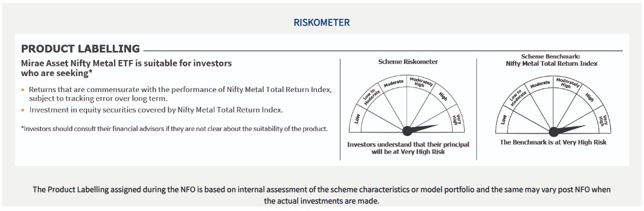Select High segment on Benchmark gauge
Screen dimensions: 644x211
click(590, 98)
